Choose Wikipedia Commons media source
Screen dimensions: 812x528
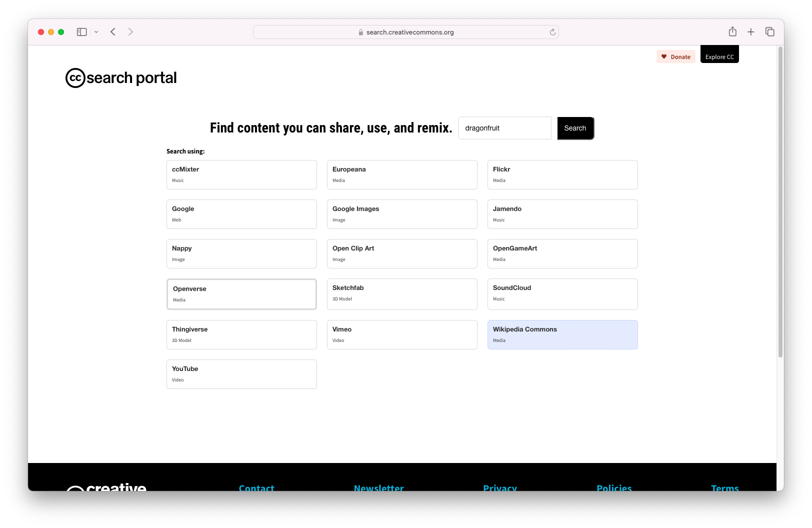(x=562, y=334)
